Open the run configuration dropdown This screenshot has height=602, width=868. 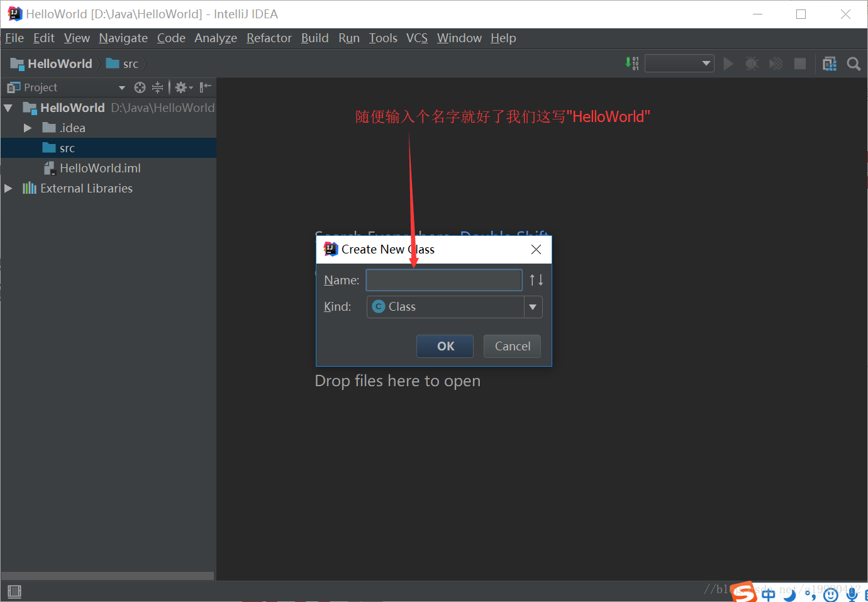pos(679,64)
